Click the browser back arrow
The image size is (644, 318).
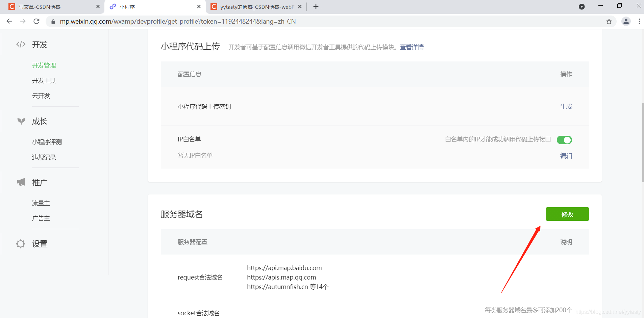coord(9,21)
